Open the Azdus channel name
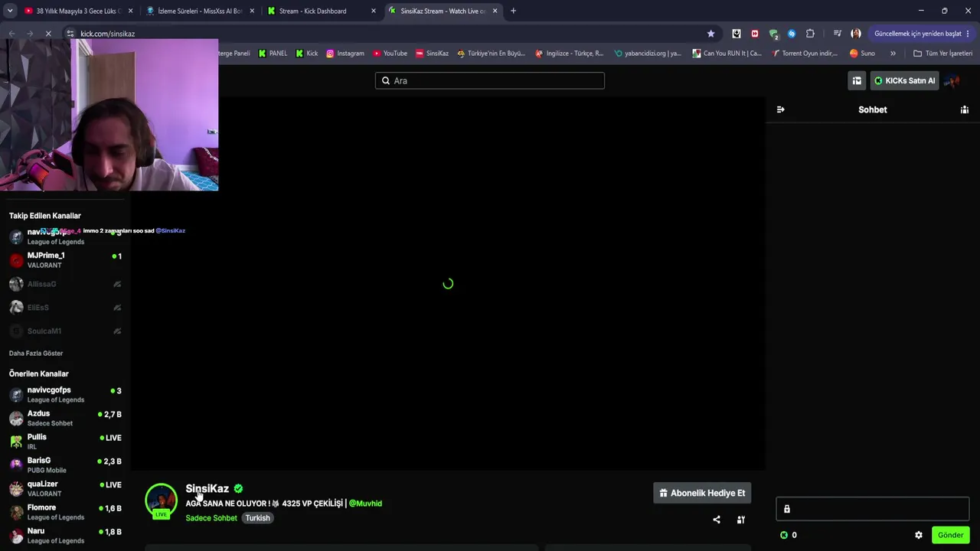This screenshot has width=980, height=551. 38,413
